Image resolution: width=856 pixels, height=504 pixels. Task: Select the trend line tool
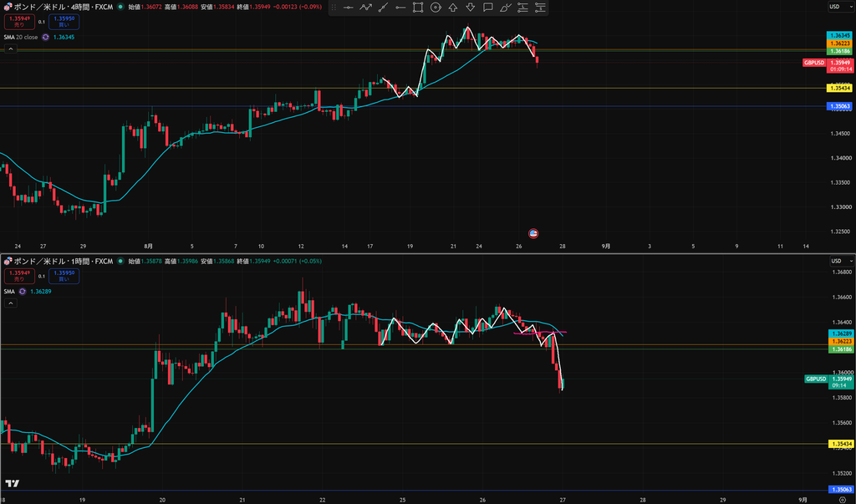[383, 8]
